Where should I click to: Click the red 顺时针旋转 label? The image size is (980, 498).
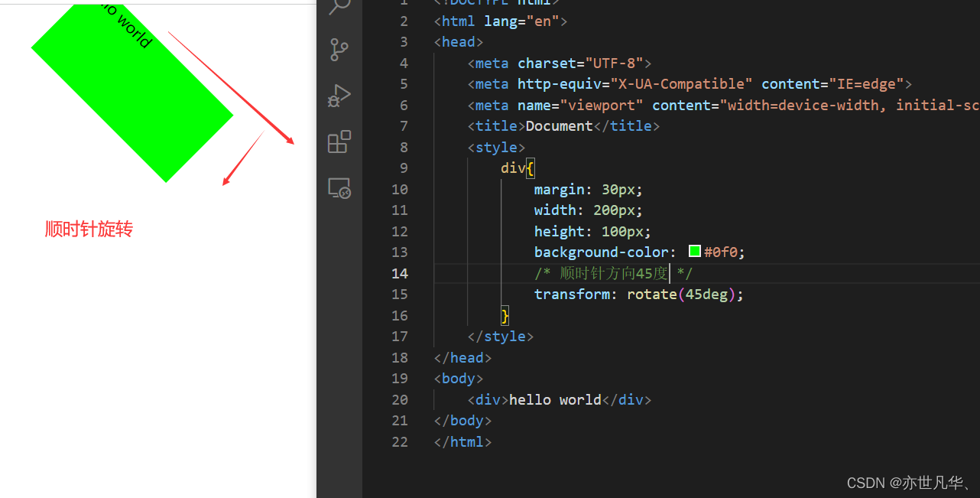[89, 229]
